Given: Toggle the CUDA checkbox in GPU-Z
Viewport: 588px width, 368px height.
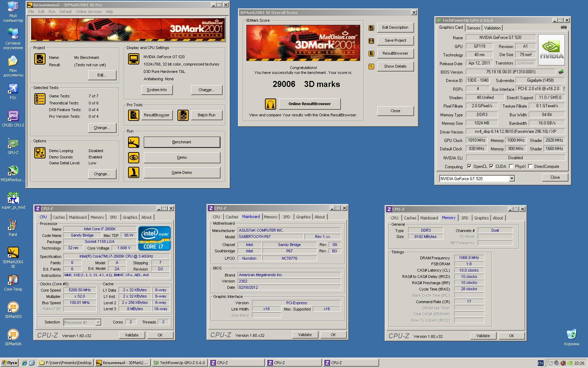Looking at the screenshot, I should click(x=491, y=166).
